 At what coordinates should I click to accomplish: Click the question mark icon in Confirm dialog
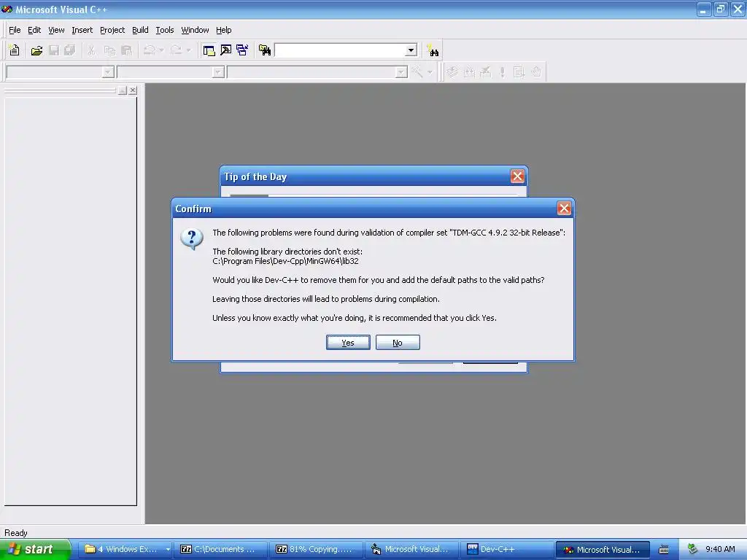(192, 238)
